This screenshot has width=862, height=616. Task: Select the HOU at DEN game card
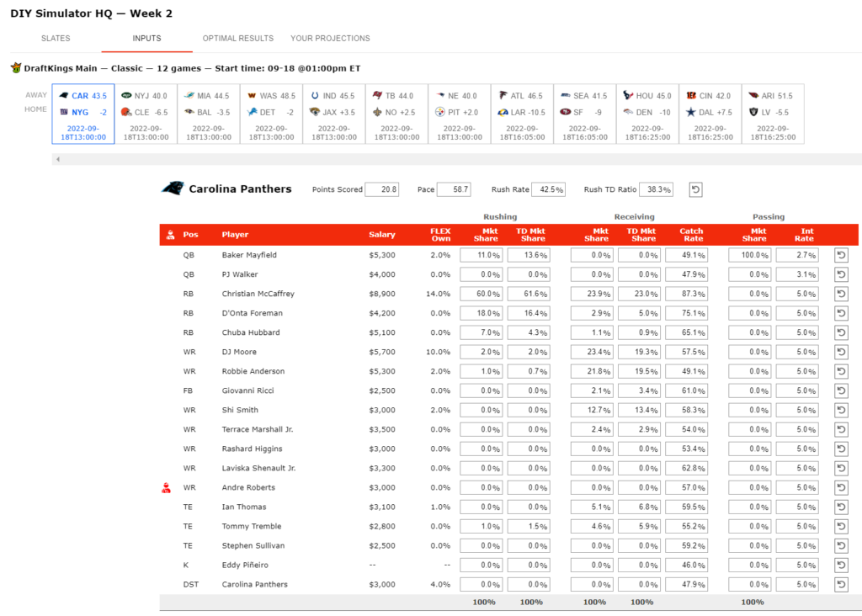[x=647, y=114]
